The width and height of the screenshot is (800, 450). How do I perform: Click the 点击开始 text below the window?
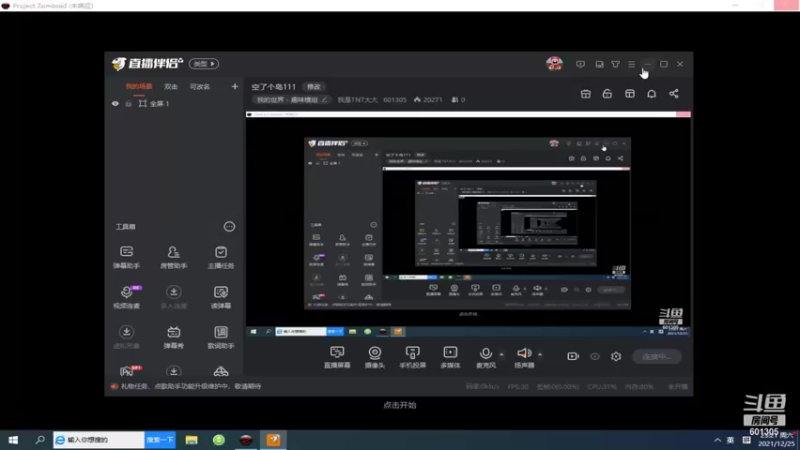(x=399, y=405)
